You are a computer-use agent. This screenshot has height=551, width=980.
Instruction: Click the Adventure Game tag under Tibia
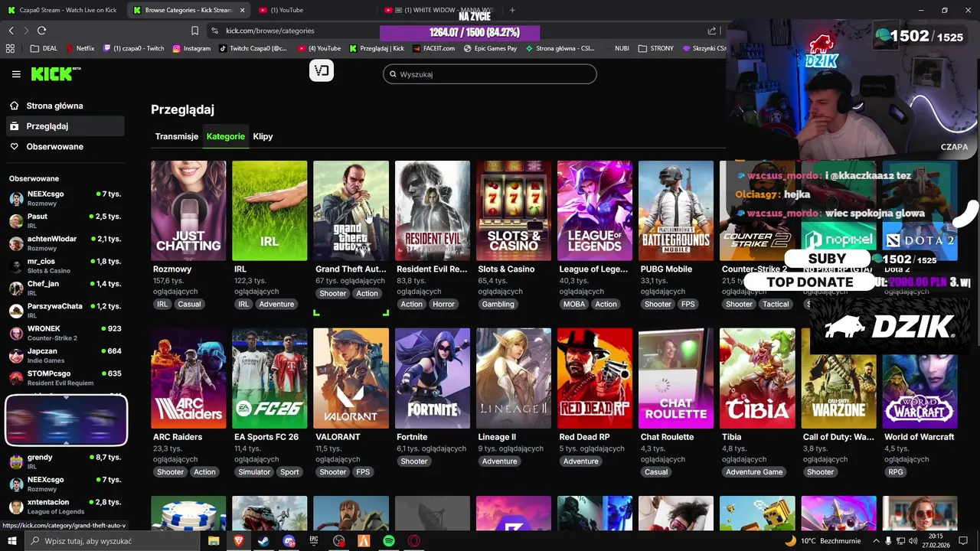(754, 472)
